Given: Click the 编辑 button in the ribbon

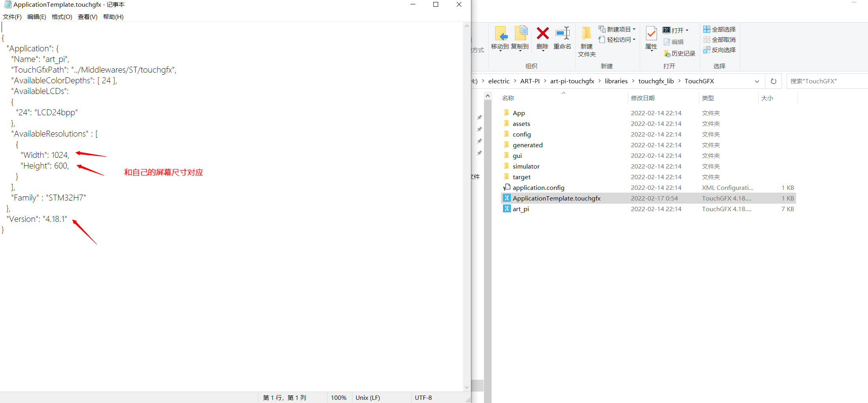Looking at the screenshot, I should (x=673, y=42).
